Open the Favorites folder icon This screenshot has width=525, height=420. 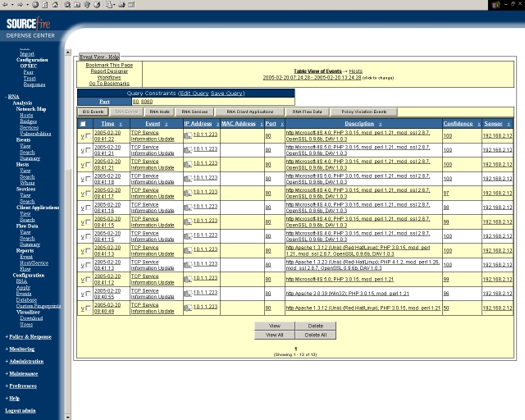[x=77, y=5]
